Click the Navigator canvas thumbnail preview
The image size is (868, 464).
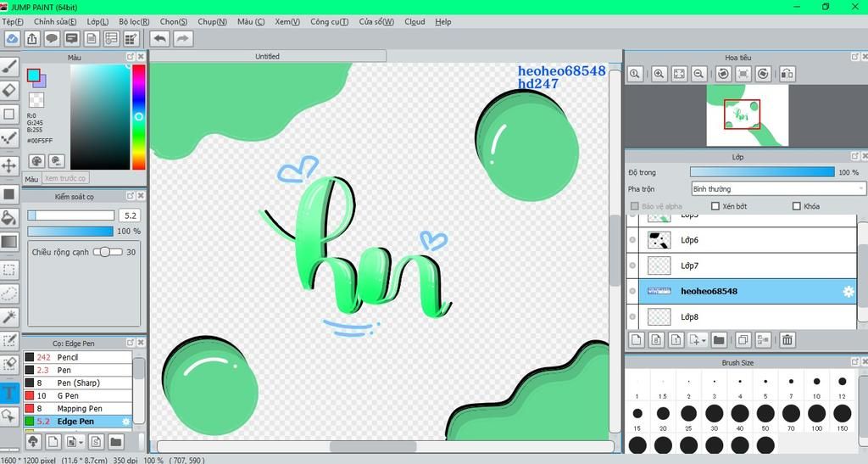748,115
